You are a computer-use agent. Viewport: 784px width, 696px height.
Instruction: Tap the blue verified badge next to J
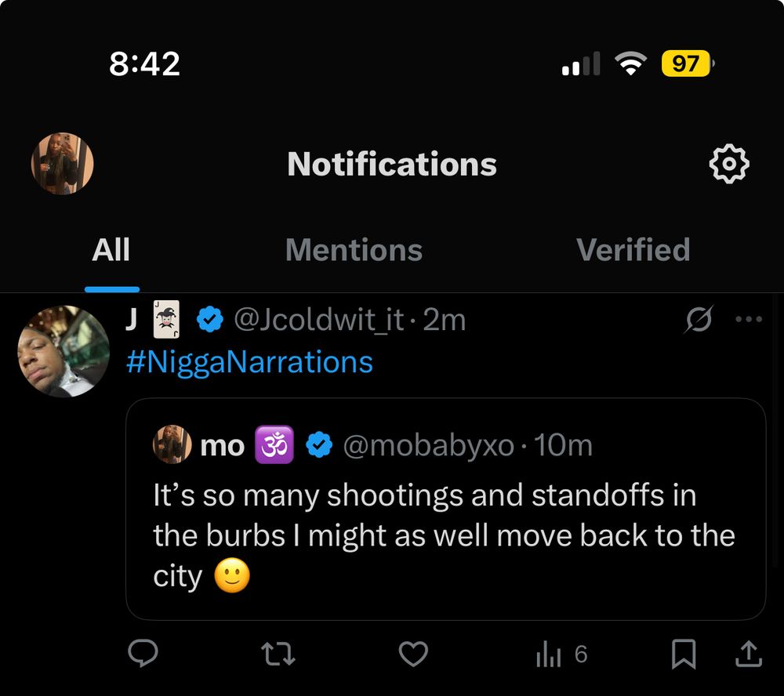coord(210,319)
